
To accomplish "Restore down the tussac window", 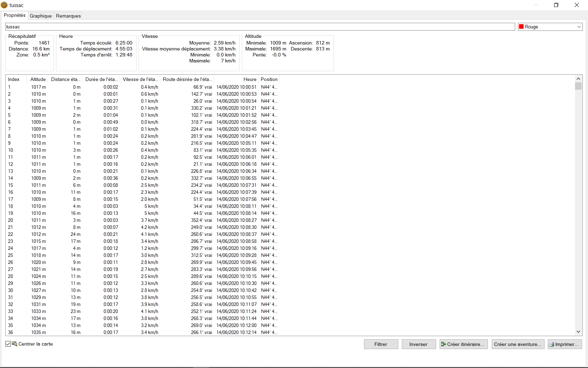I will pyautogui.click(x=556, y=5).
